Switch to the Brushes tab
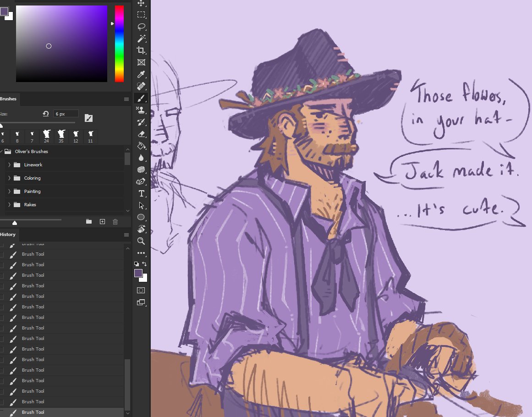532x417 pixels. 9,99
